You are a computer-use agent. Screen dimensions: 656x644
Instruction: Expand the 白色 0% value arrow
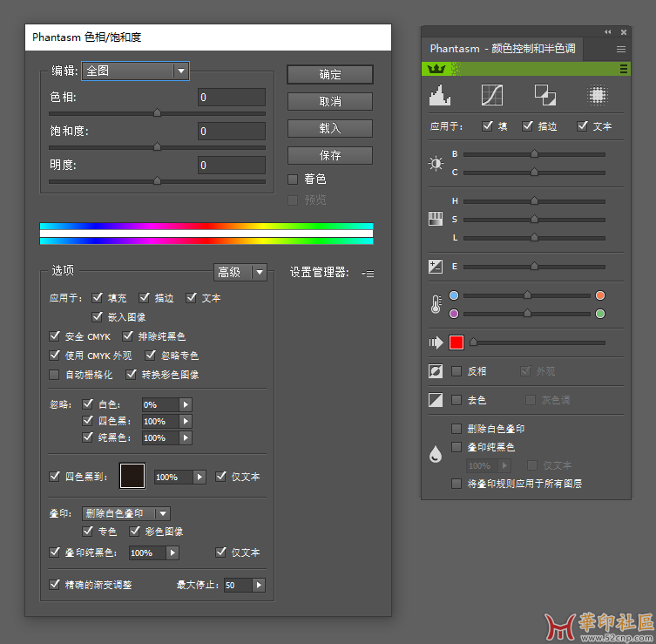(x=186, y=404)
